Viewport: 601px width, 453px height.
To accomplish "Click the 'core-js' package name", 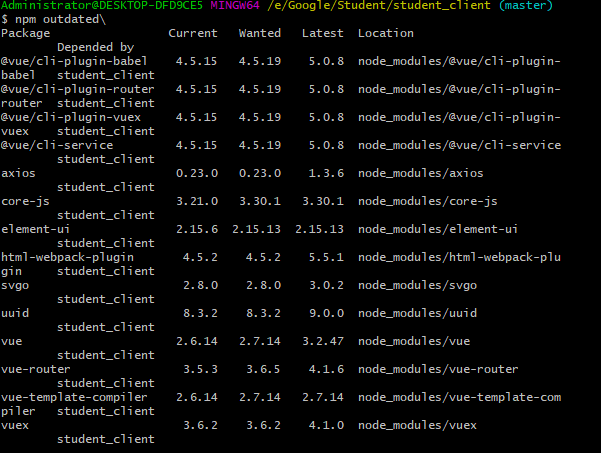I will [x=25, y=201].
